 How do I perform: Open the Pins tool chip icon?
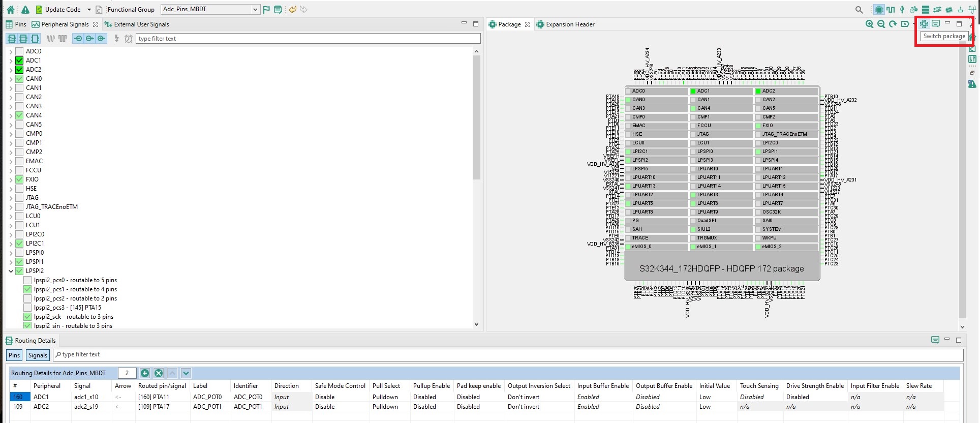pos(879,9)
